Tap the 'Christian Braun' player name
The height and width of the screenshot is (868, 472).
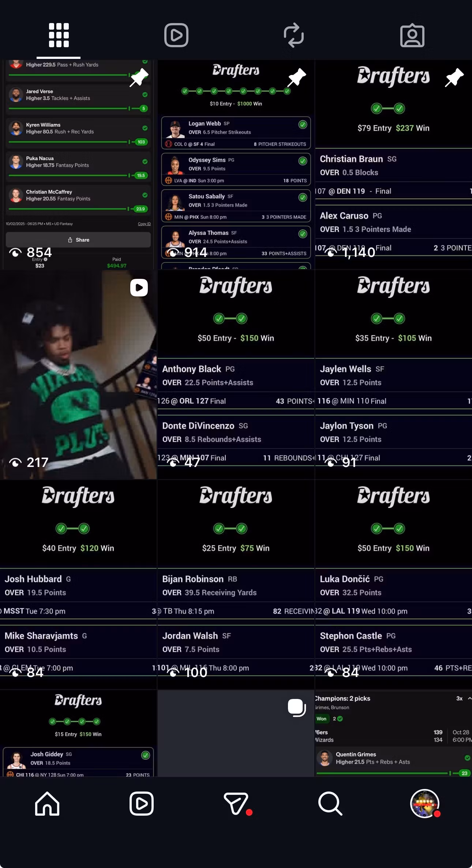[x=351, y=159]
